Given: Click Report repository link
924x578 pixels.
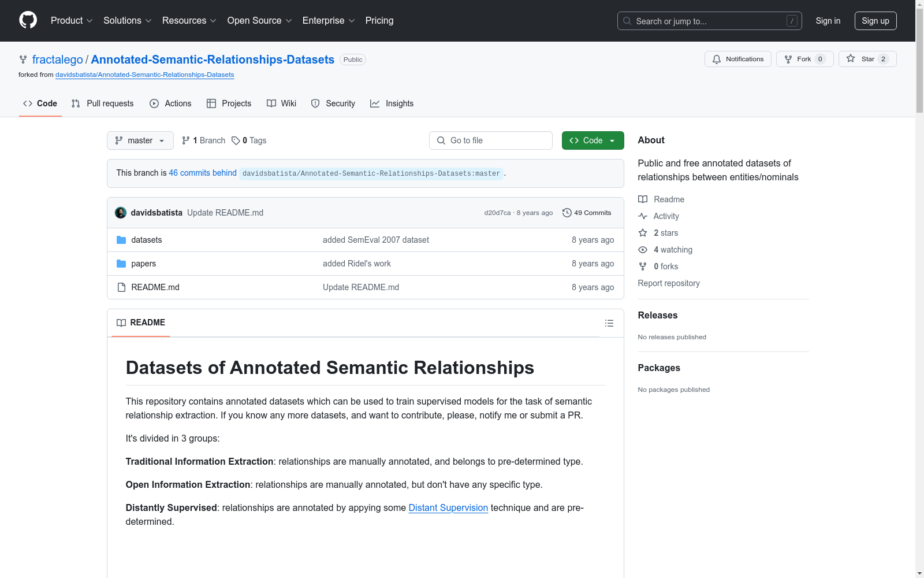Looking at the screenshot, I should click(669, 283).
